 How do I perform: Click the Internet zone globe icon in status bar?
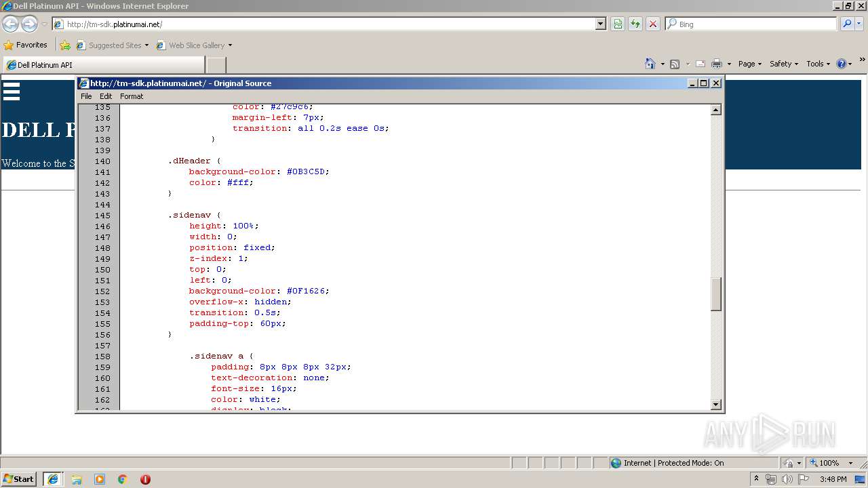tap(616, 463)
